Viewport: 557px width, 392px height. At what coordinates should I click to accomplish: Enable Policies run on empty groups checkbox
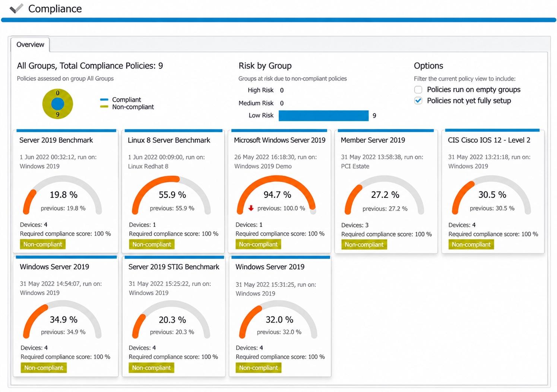[x=418, y=89]
